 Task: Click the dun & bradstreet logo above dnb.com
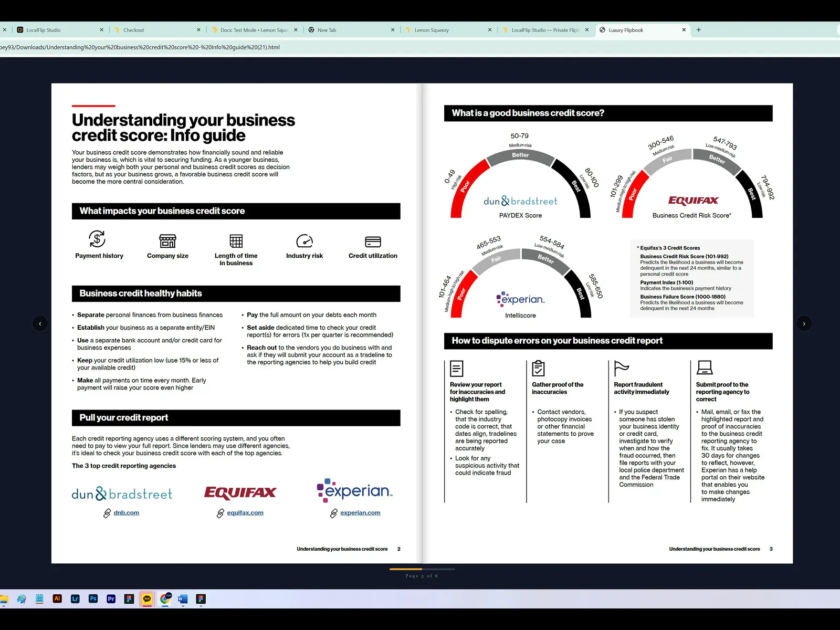click(x=122, y=493)
